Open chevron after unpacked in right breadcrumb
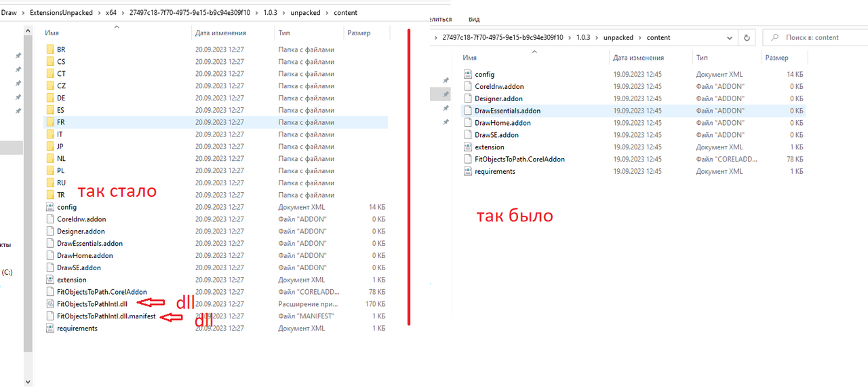The image size is (868, 389). [x=640, y=38]
